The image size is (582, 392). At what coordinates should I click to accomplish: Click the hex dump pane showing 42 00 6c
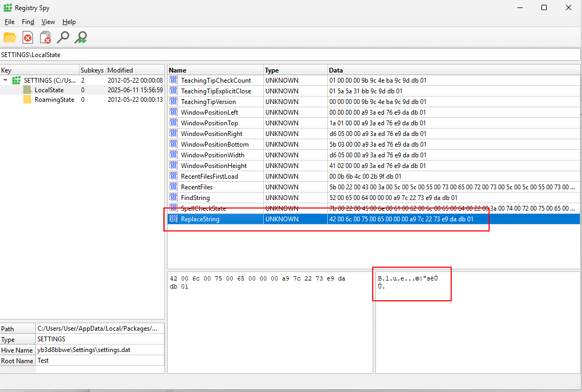[x=270, y=322]
